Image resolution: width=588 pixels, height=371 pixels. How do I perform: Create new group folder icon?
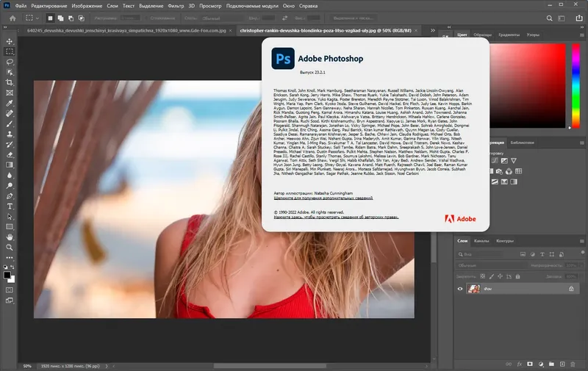point(551,364)
